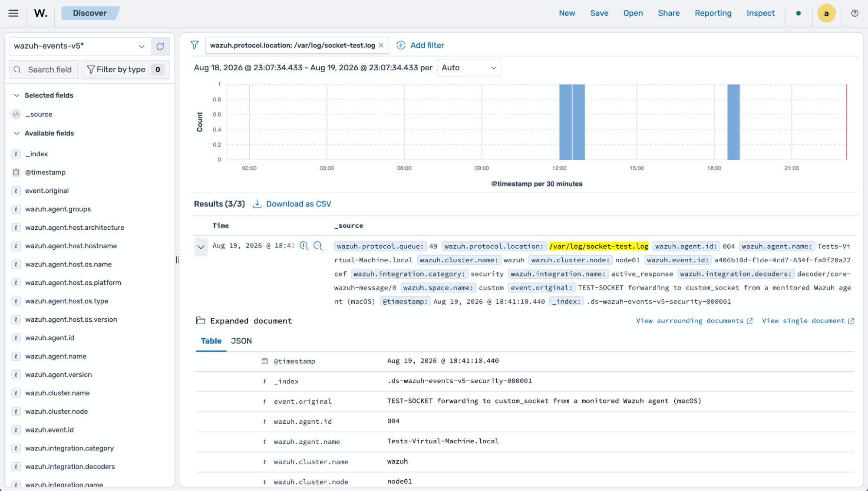868x491 pixels.
Task: Click the folder icon of Expanded document
Action: click(x=201, y=321)
